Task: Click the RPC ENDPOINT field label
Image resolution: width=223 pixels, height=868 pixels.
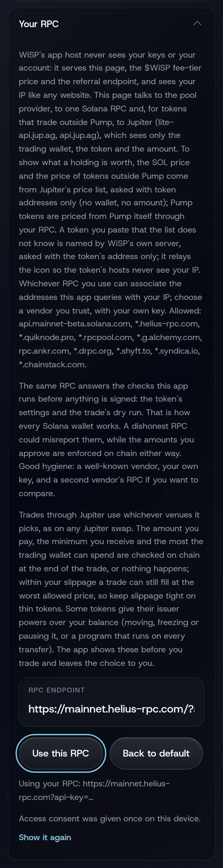Action: [56, 690]
